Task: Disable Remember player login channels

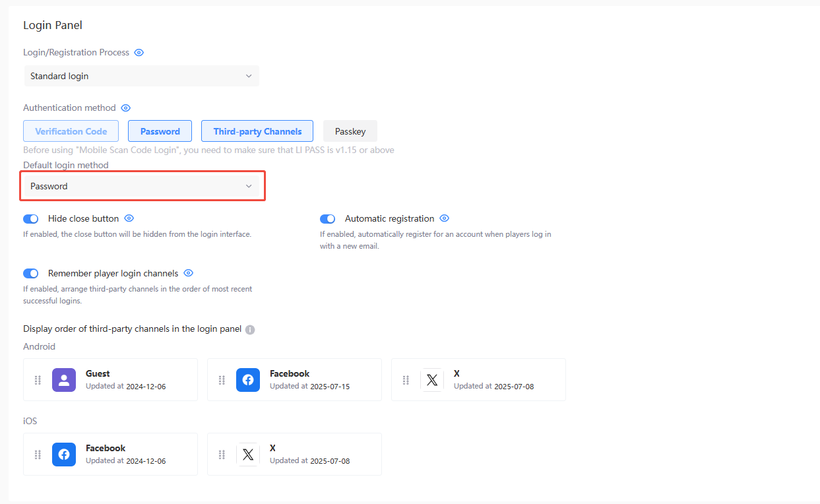Action: [30, 273]
